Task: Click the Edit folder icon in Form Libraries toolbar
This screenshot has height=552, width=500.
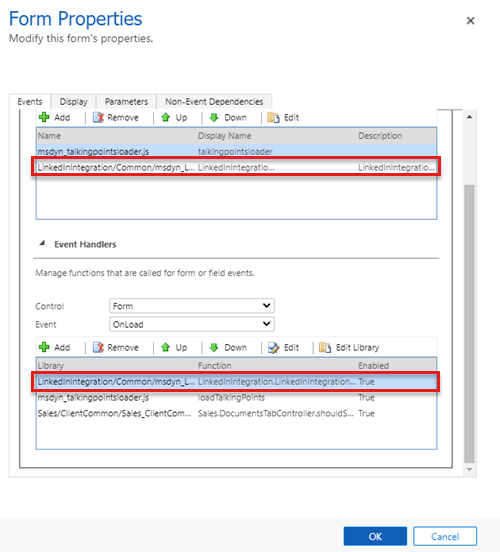Action: [273, 117]
